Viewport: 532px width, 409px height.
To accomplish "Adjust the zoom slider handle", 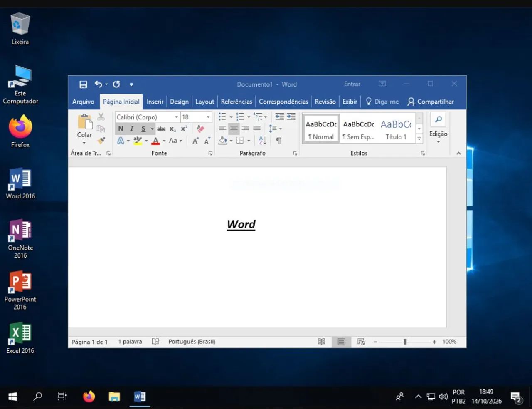I will click(405, 342).
